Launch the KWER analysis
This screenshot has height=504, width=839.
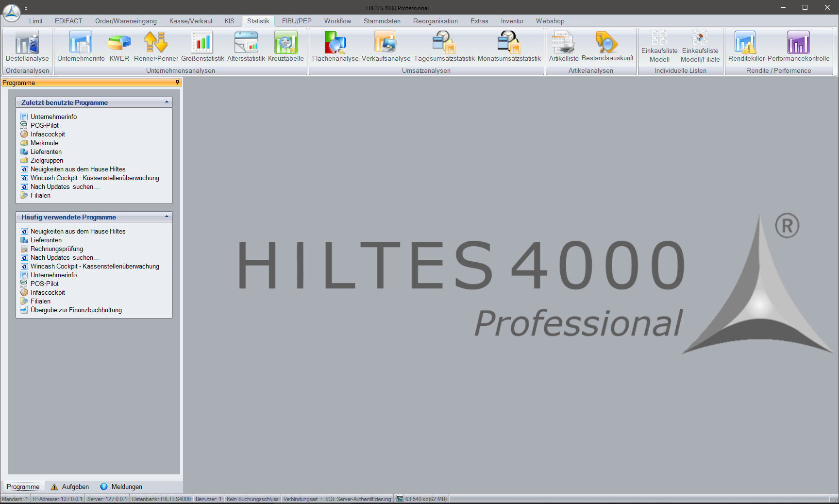119,47
